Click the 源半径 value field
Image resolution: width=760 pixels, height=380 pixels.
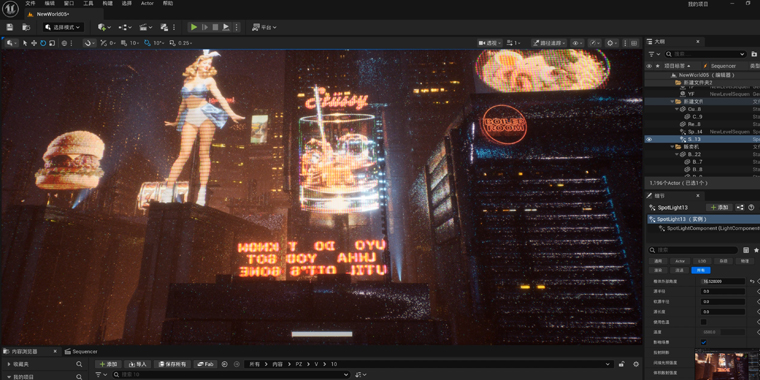(x=723, y=291)
